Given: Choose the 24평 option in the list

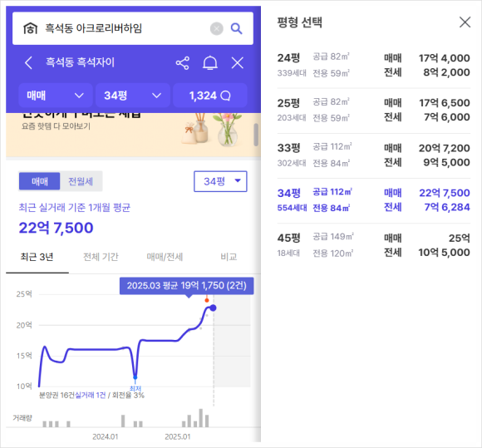Looking at the screenshot, I should pyautogui.click(x=373, y=65).
